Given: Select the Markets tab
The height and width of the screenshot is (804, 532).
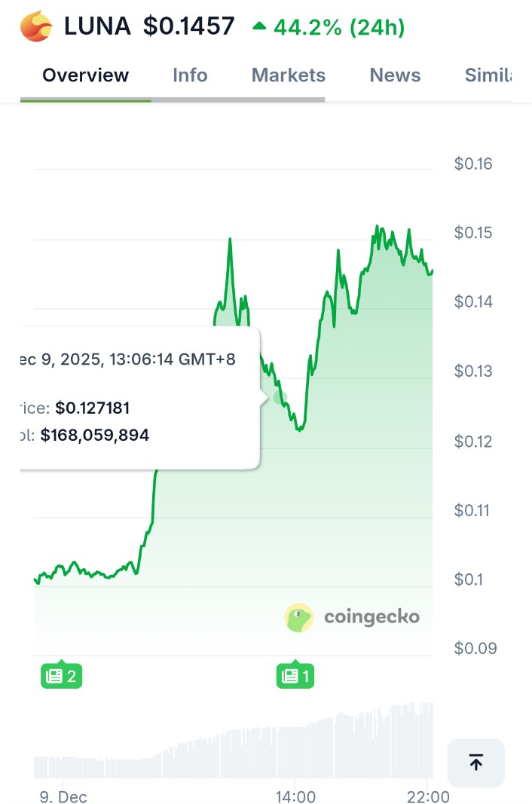Looking at the screenshot, I should [x=288, y=75].
